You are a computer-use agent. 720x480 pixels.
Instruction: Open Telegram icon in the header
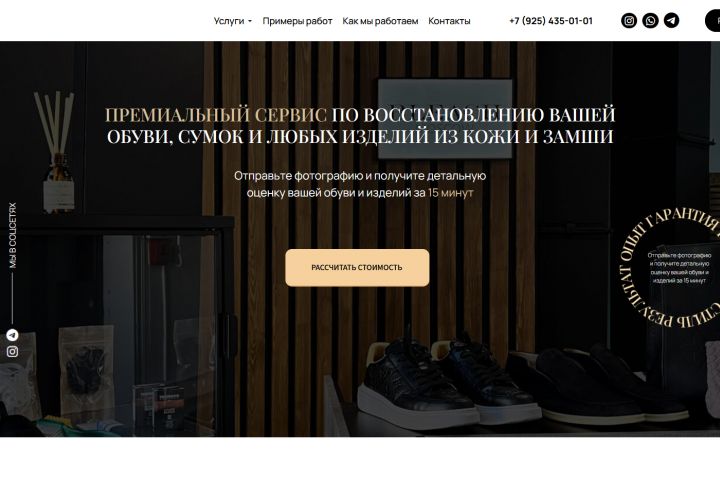671,21
